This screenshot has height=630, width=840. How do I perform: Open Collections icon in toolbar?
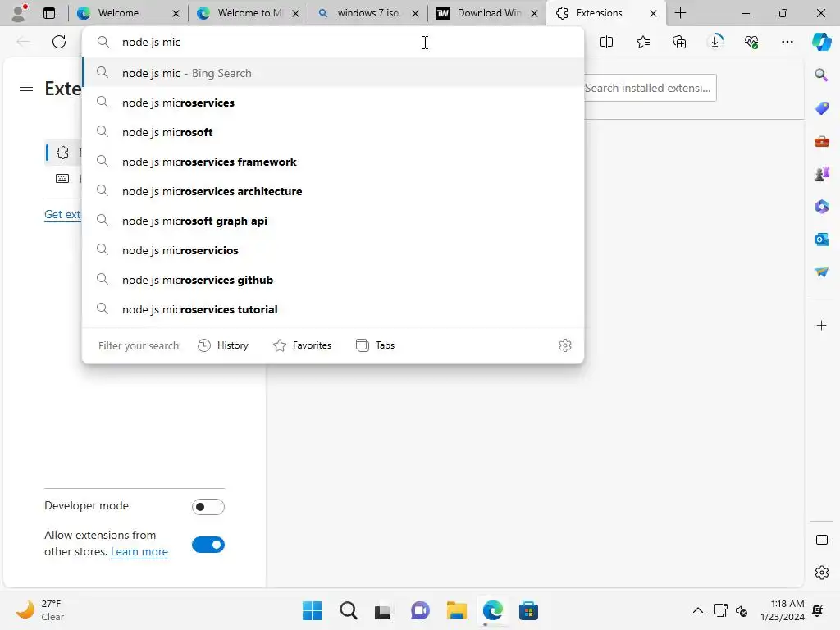(678, 42)
